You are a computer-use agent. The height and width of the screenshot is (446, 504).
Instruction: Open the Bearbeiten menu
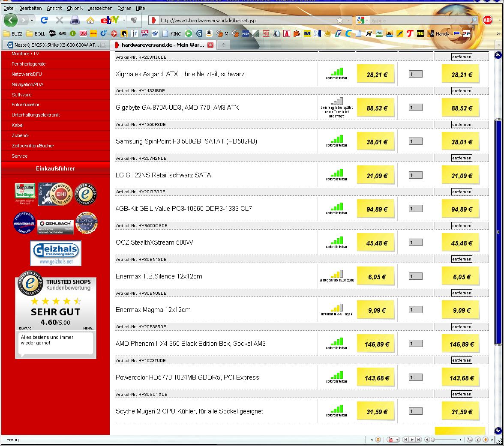[x=30, y=8]
